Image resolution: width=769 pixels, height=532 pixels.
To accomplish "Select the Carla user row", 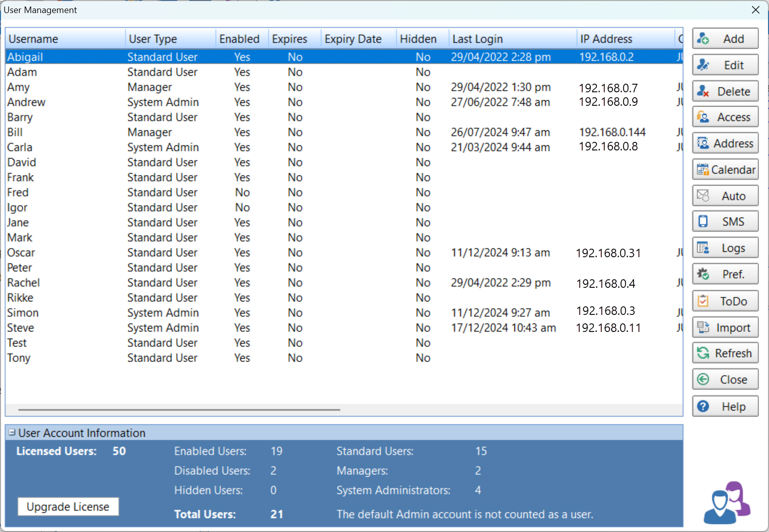I will point(344,147).
